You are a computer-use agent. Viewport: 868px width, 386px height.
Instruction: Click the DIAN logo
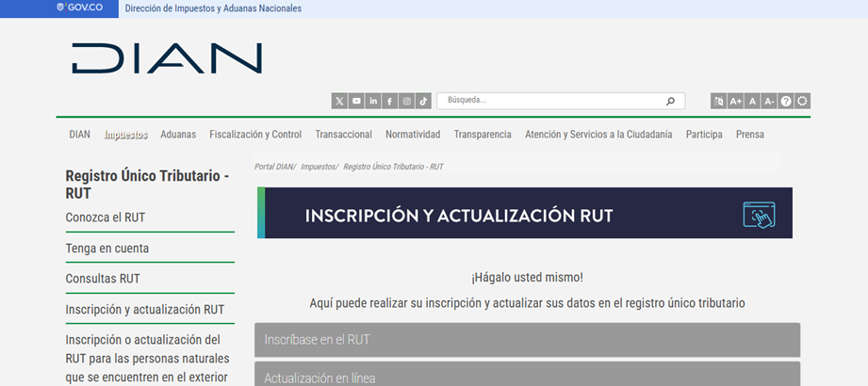(x=167, y=58)
